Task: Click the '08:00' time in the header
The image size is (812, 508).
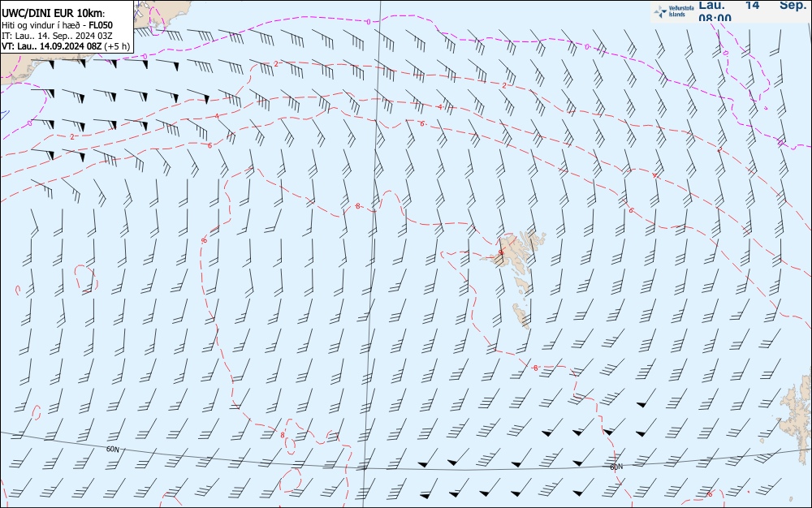Action: pos(715,18)
